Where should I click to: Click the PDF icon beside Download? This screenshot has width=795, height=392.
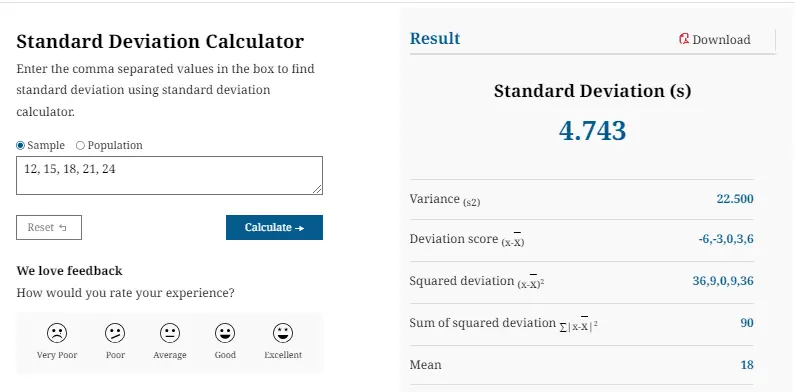tap(684, 39)
